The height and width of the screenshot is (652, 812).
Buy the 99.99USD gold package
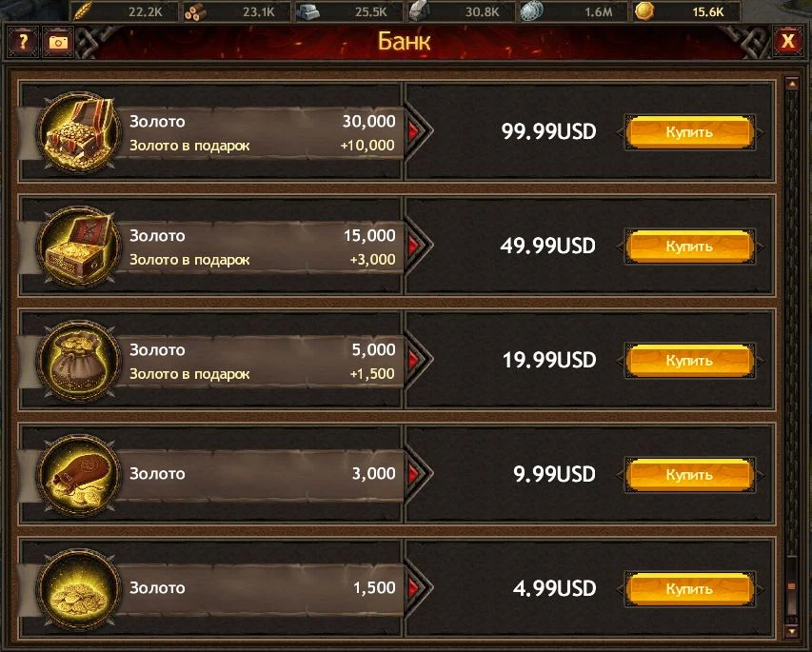point(689,132)
